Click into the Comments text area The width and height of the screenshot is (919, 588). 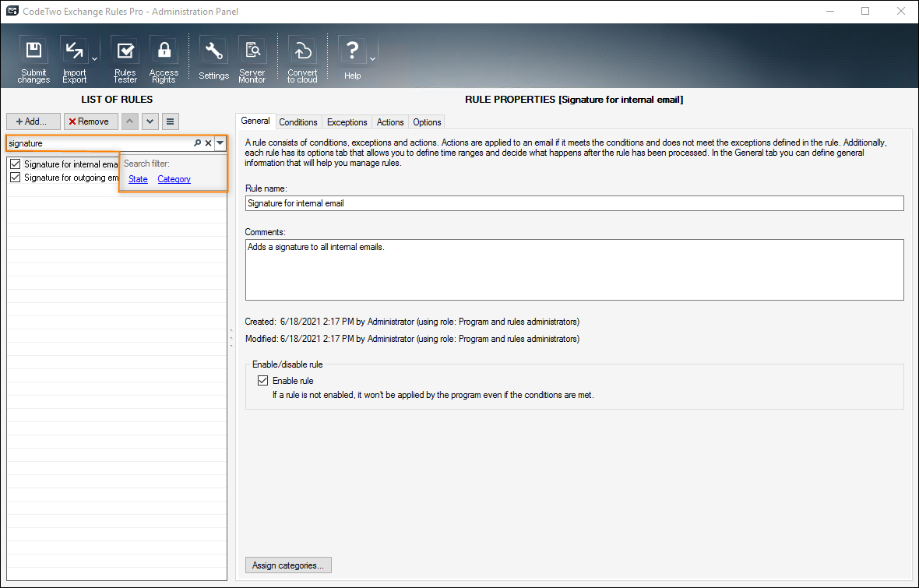575,269
